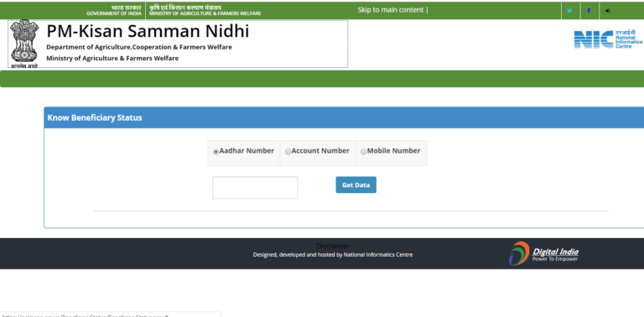Click the national emblem logo

[24, 44]
